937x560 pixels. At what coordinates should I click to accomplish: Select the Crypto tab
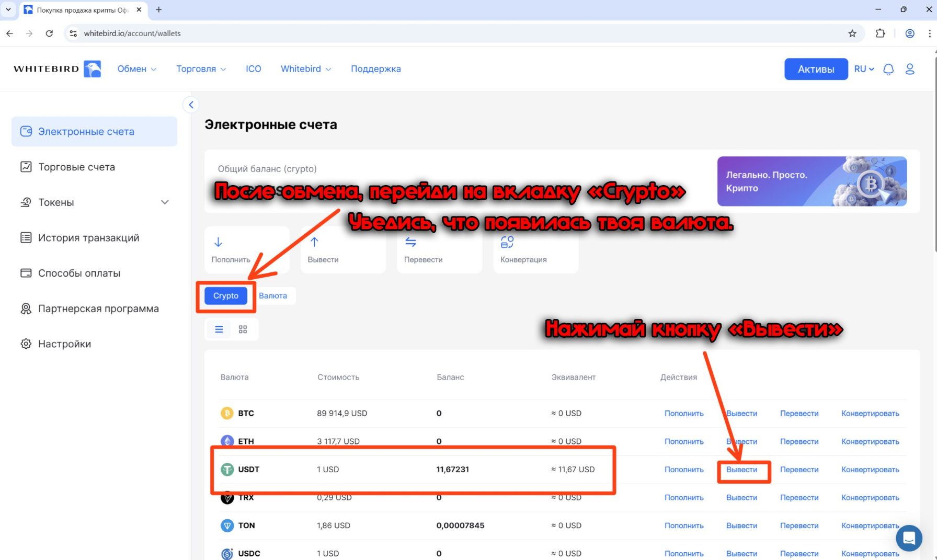click(x=226, y=296)
